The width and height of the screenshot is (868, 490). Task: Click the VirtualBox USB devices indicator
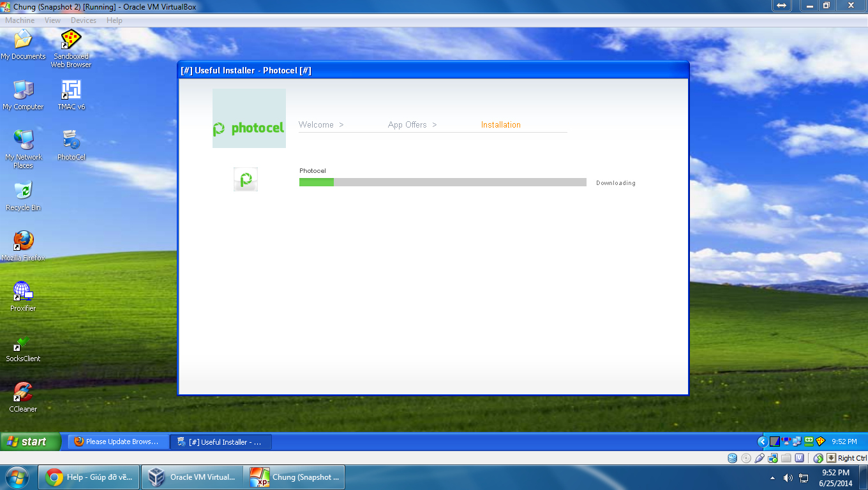coord(759,458)
